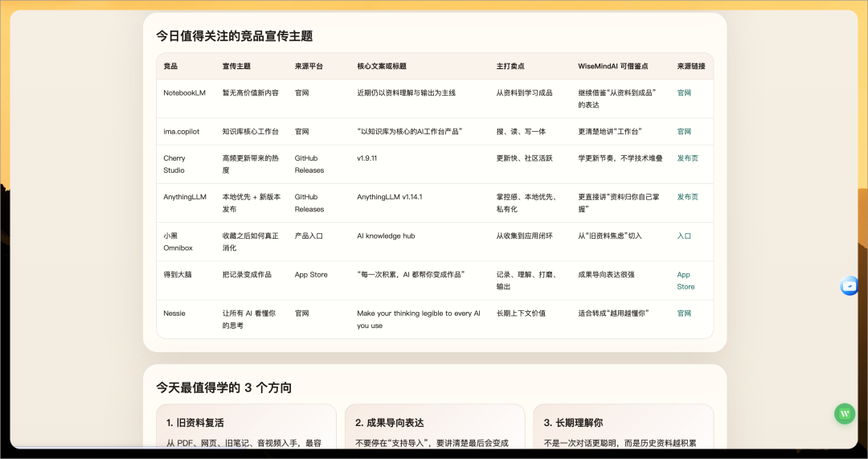Viewport: 868px width, 459px height.
Task: Click the 高频更新带来的热度 theme cell
Action: [x=251, y=165]
